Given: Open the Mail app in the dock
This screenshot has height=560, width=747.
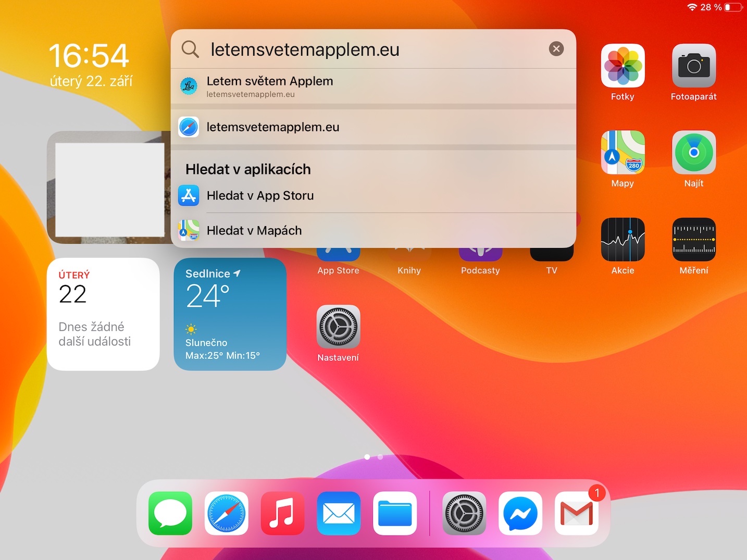Looking at the screenshot, I should (339, 513).
